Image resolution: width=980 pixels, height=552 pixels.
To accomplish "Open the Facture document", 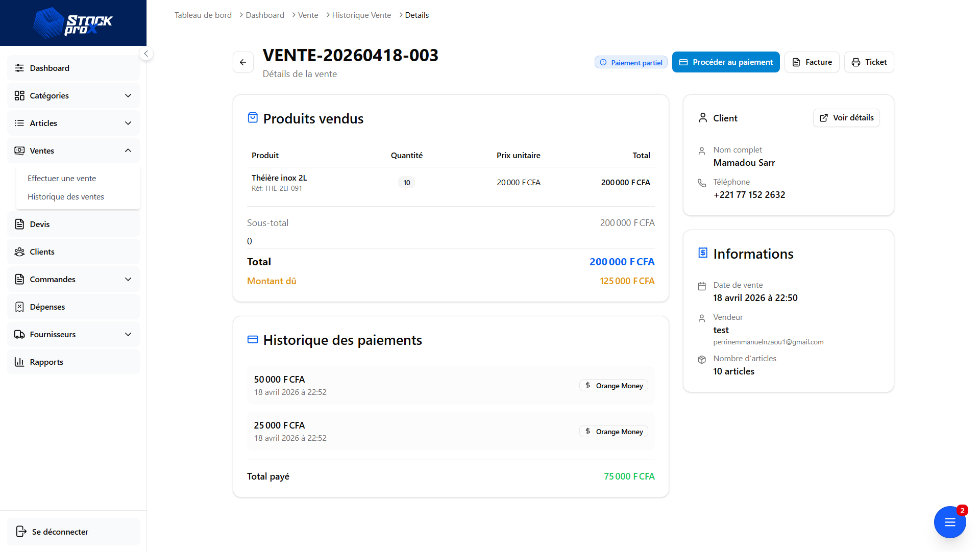I will (x=812, y=62).
